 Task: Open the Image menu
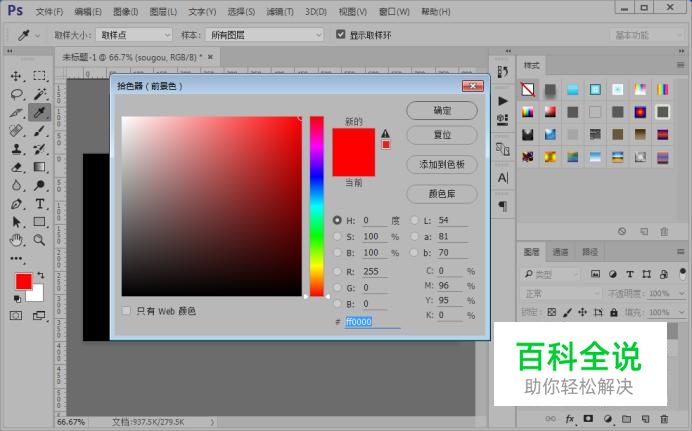pyautogui.click(x=126, y=12)
